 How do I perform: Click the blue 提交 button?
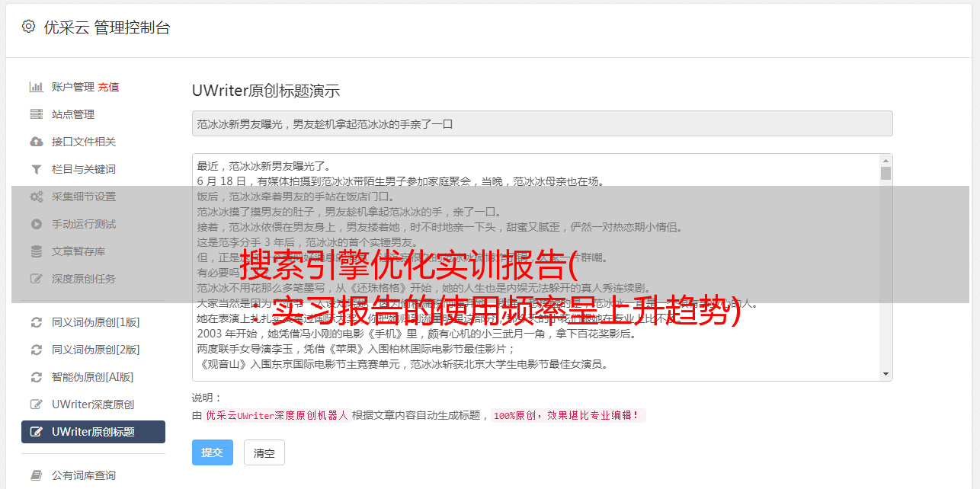point(212,452)
